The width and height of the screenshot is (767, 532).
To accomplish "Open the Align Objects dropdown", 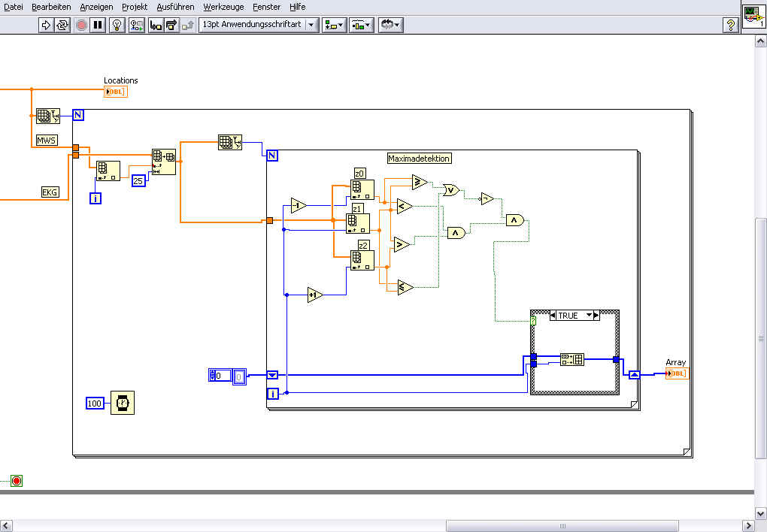I will coord(333,25).
